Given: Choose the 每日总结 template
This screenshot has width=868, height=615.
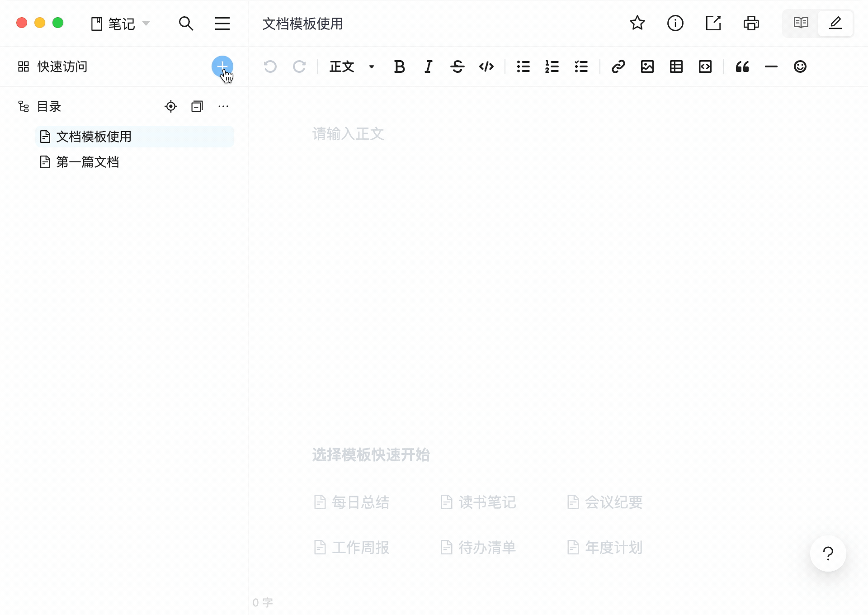Looking at the screenshot, I should 352,502.
